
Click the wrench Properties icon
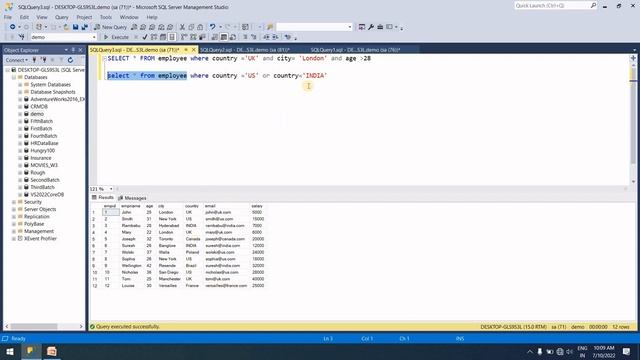(371, 27)
